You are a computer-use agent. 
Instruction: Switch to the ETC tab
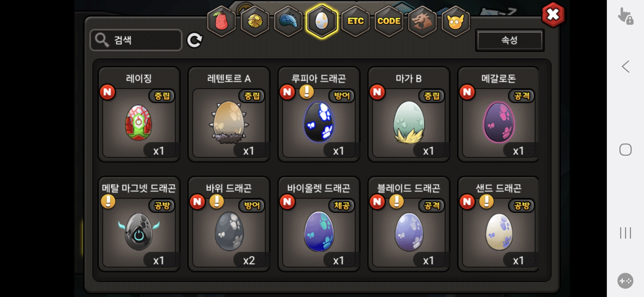point(356,21)
